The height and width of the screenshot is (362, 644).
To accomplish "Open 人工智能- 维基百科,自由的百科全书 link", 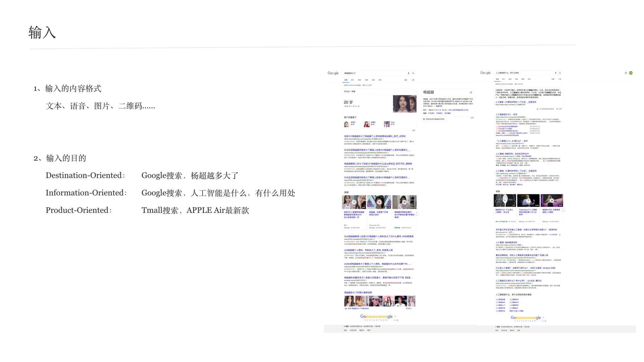I will 512,154.
